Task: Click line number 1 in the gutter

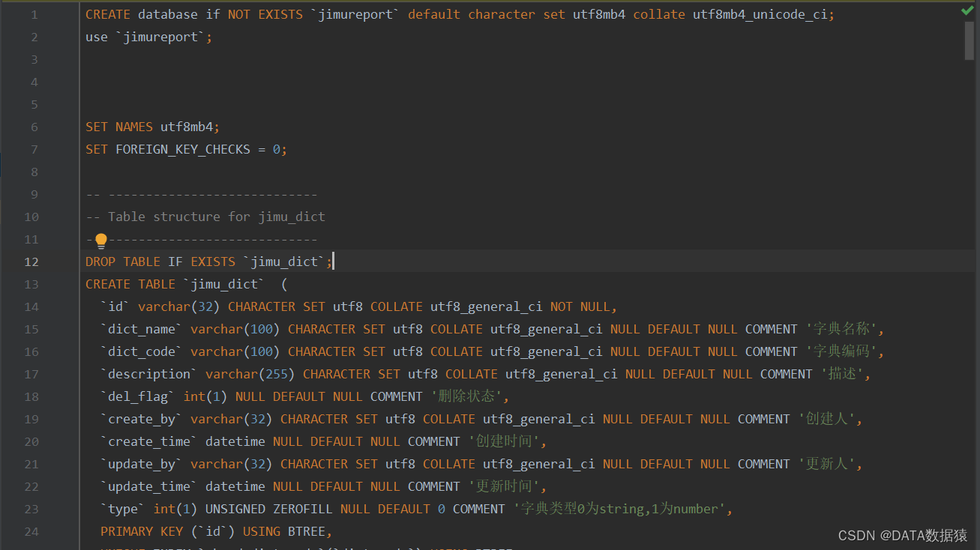Action: coord(34,14)
